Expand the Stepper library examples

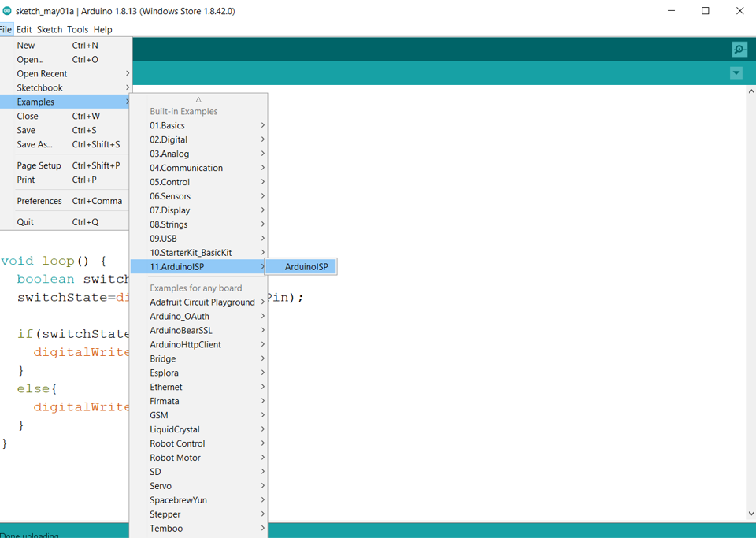[x=198, y=514]
